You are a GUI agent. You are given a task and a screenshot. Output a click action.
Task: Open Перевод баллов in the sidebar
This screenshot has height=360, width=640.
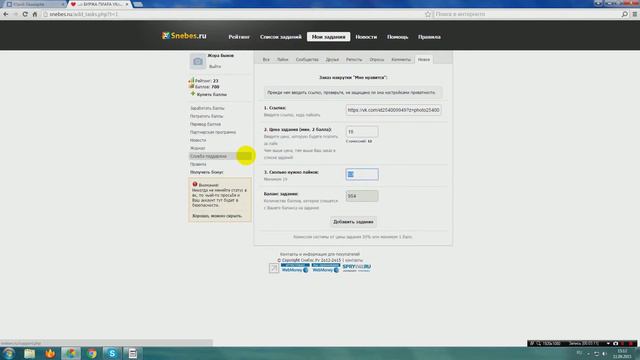pyautogui.click(x=205, y=124)
